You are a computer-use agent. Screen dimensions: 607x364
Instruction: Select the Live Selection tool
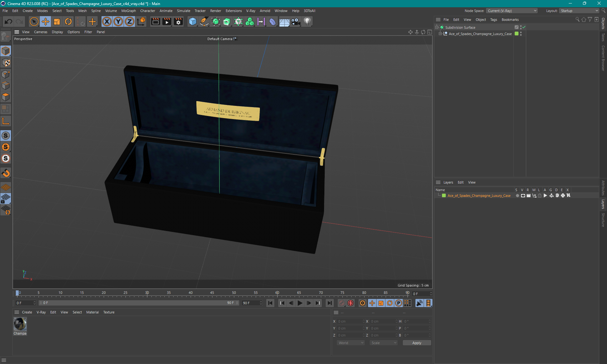coord(34,21)
